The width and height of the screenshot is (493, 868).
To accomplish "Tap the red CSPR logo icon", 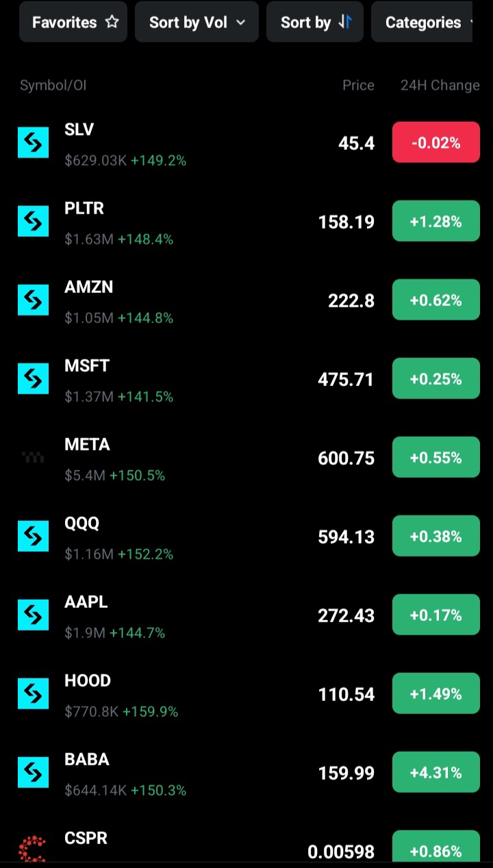I will pyautogui.click(x=32, y=849).
